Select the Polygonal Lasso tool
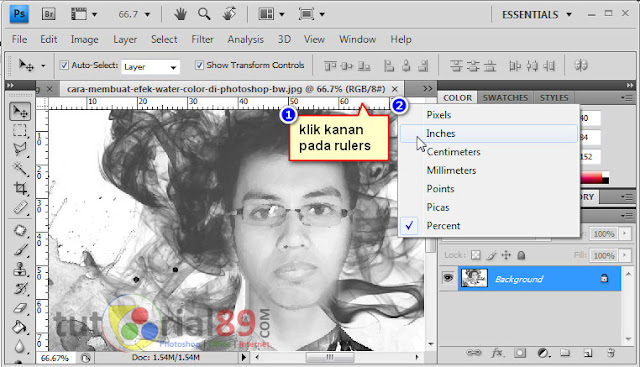 point(20,149)
